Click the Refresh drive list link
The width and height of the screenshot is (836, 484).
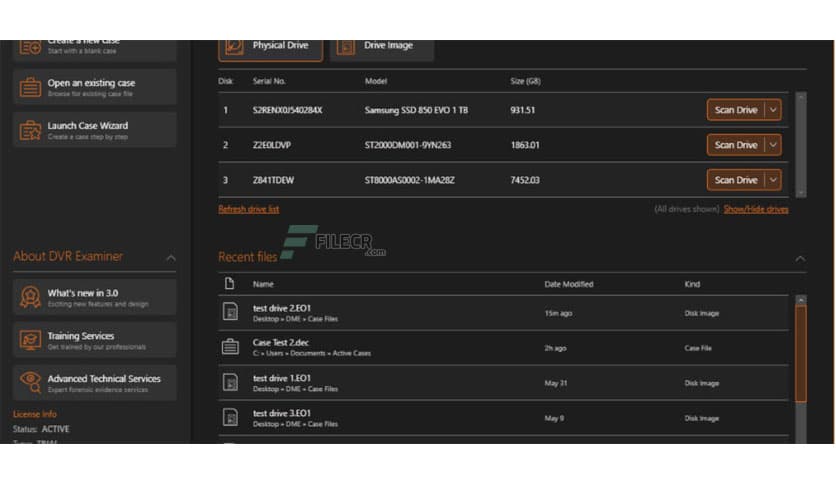248,209
